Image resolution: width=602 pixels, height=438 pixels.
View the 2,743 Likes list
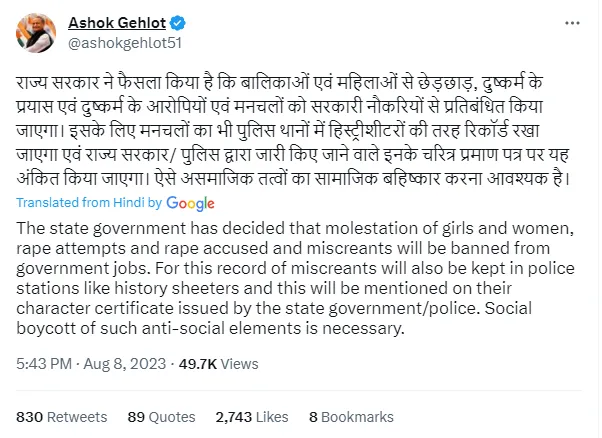coord(252,414)
